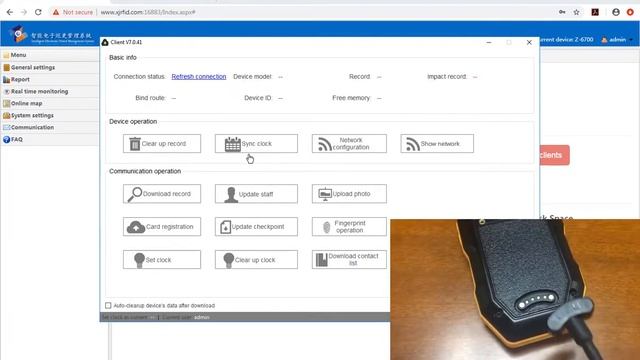Click the browser back arrow
This screenshot has width=640, height=360.
[x=10, y=12]
